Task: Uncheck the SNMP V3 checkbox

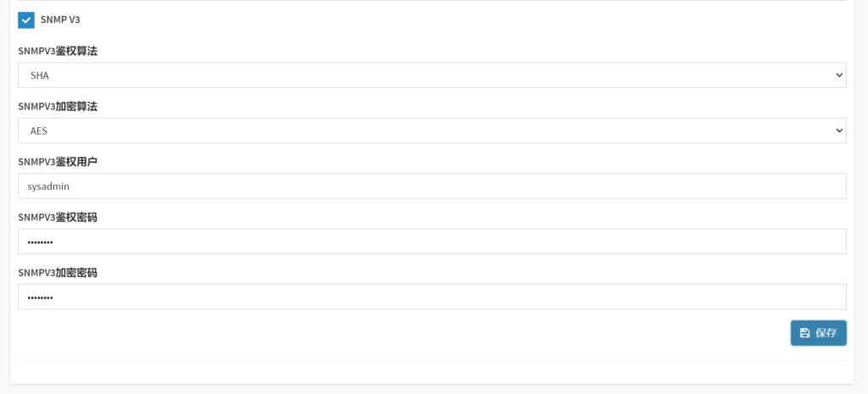Action: coord(26,19)
